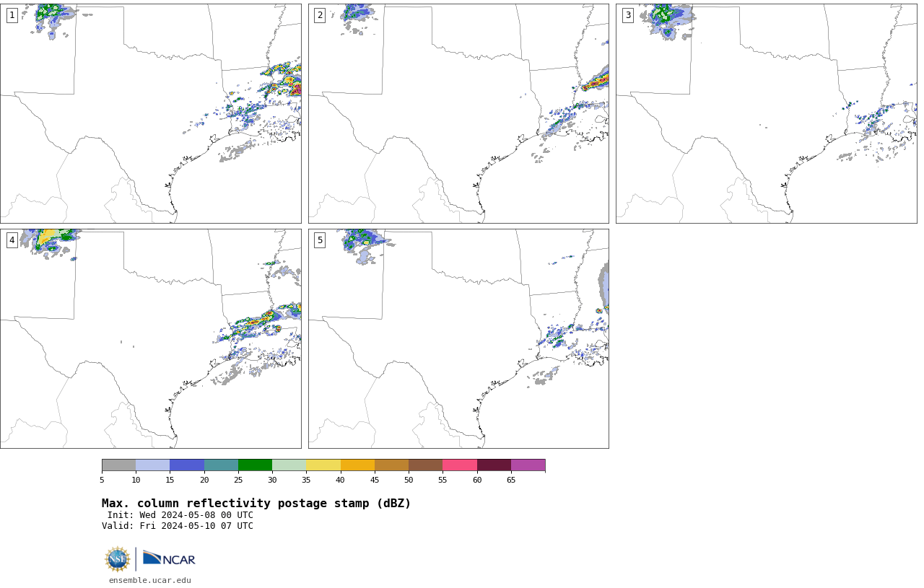924x588 pixels.
Task: Click the colorbar tick label 5
Action: coord(102,481)
